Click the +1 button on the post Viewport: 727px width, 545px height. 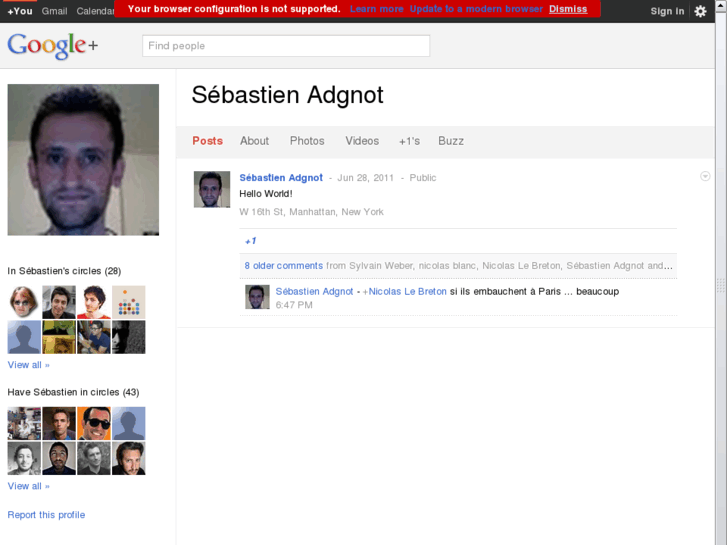[250, 241]
